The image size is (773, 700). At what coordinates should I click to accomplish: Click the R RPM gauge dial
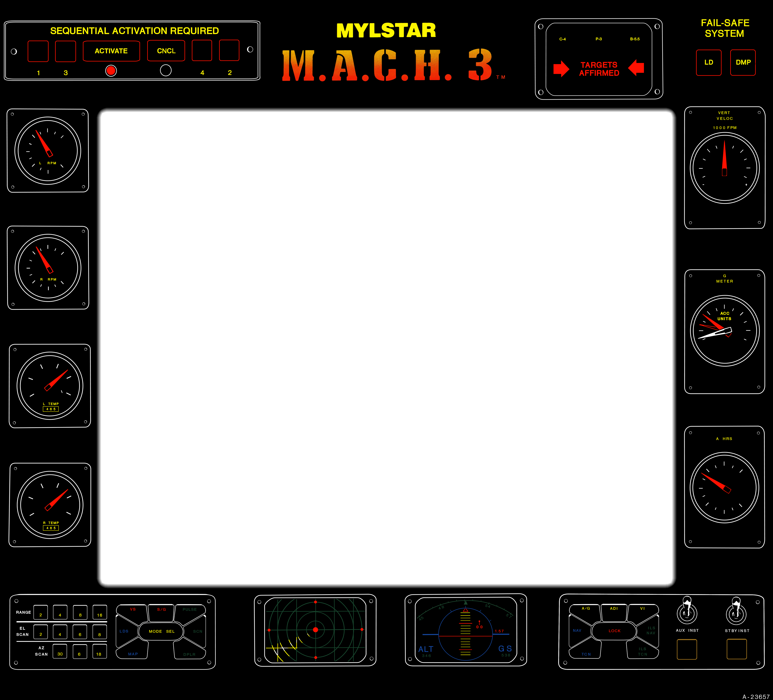(48, 268)
